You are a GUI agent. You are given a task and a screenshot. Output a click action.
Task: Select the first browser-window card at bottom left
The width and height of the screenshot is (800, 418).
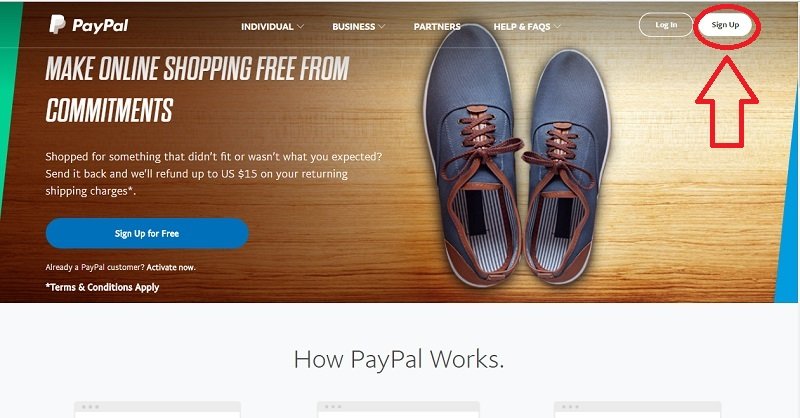click(x=158, y=409)
